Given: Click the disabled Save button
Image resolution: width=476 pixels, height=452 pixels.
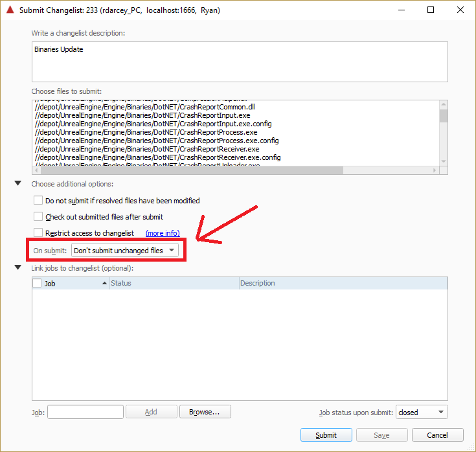Looking at the screenshot, I should click(x=381, y=435).
